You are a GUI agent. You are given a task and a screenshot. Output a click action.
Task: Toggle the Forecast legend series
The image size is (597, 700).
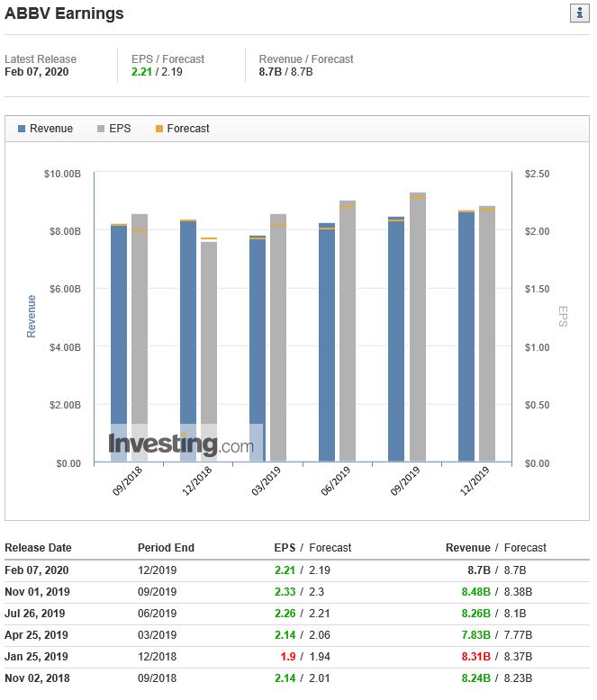click(182, 129)
